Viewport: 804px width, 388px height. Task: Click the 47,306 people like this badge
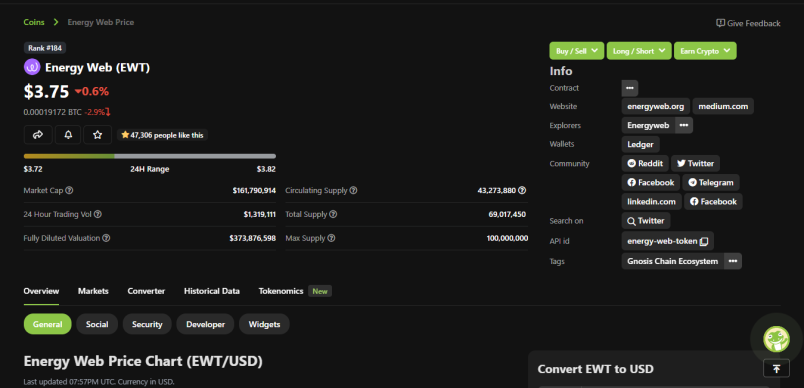tap(162, 135)
